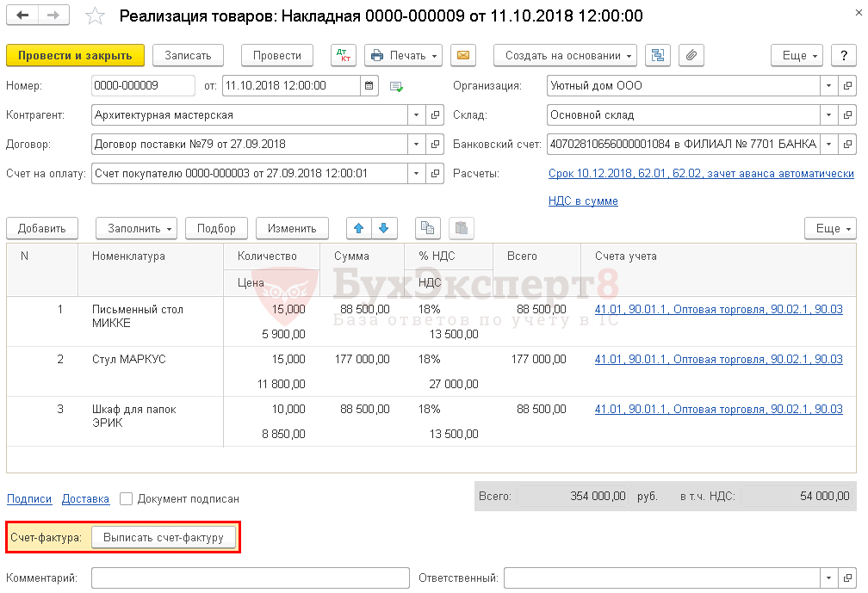Click into the Комментарий input field

pos(250,578)
